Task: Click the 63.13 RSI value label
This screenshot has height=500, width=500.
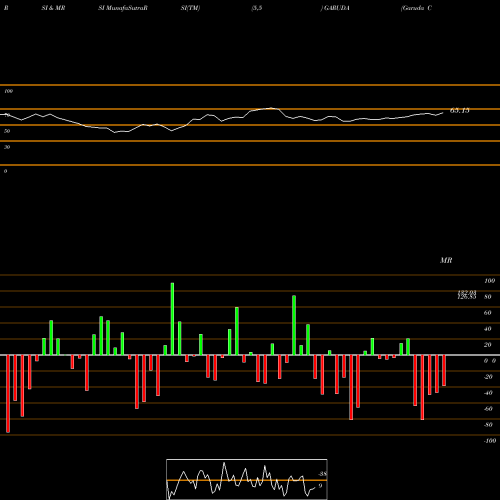Action: 460,111
